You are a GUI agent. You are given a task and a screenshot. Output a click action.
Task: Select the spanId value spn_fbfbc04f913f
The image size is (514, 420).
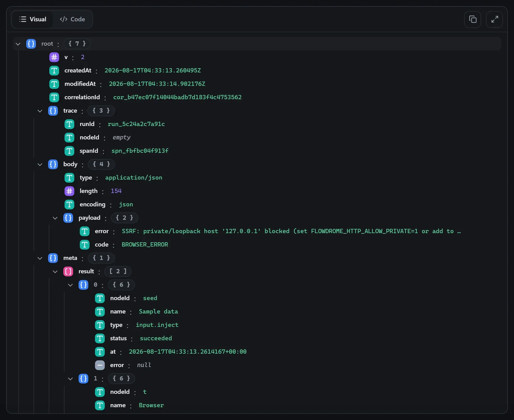[x=140, y=151]
